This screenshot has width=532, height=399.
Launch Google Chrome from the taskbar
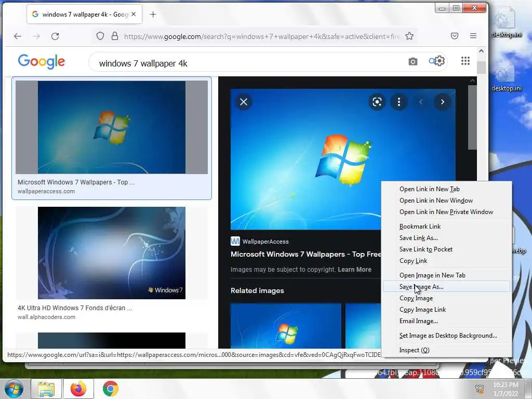pyautogui.click(x=111, y=389)
